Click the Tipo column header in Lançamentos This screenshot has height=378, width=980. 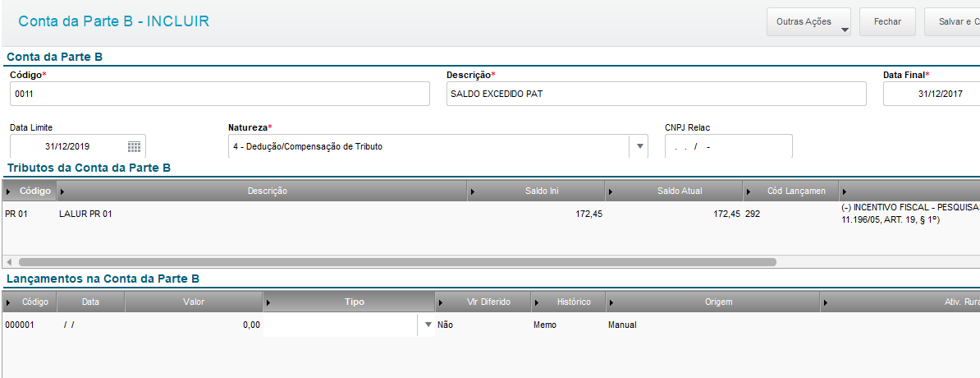point(350,302)
